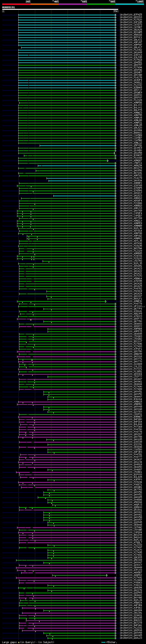Open hit UniRef100_Q93YG3
The height and width of the screenshot is (644, 146).
pyautogui.click(x=131, y=17)
